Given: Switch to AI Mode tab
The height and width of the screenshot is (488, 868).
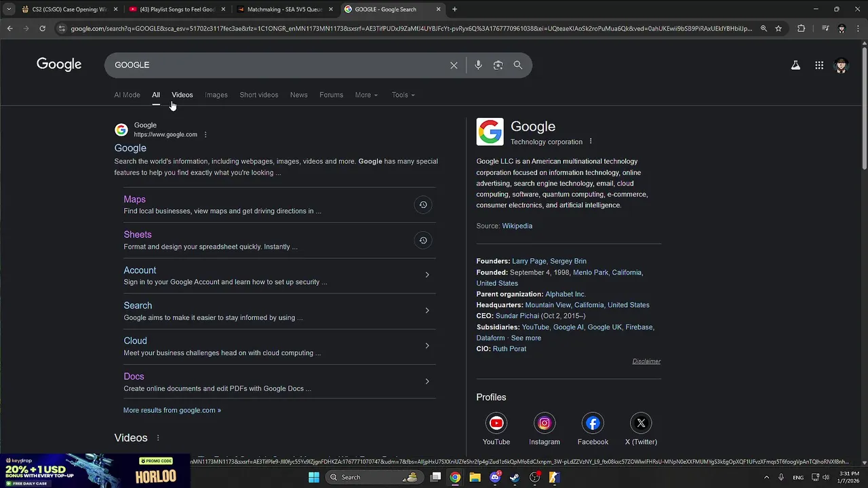Looking at the screenshot, I should tap(127, 95).
